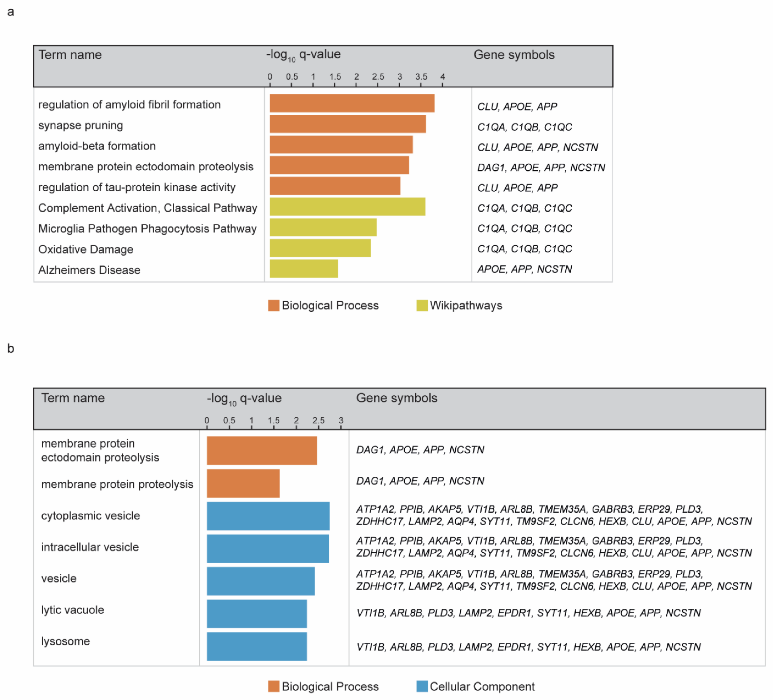Image resolution: width=773 pixels, height=700 pixels.
Task: Click the orange Biological Process swatch in panel a
Action: click(x=273, y=305)
